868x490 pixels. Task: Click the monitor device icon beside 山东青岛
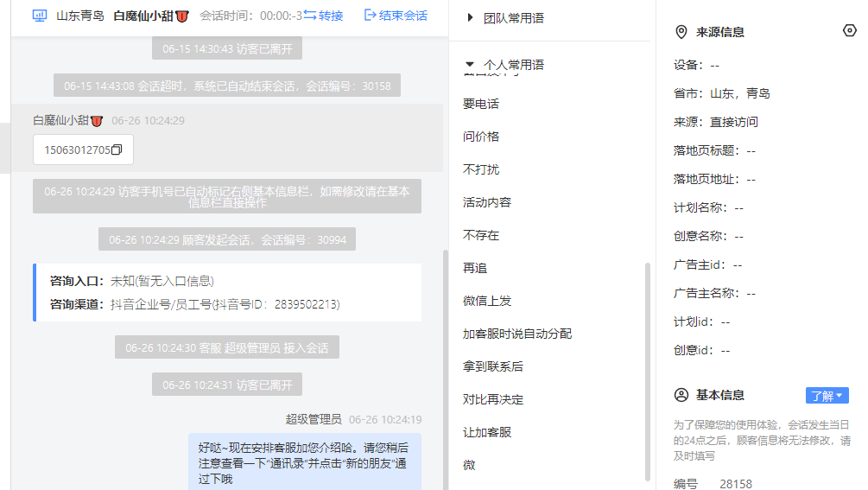tap(40, 16)
